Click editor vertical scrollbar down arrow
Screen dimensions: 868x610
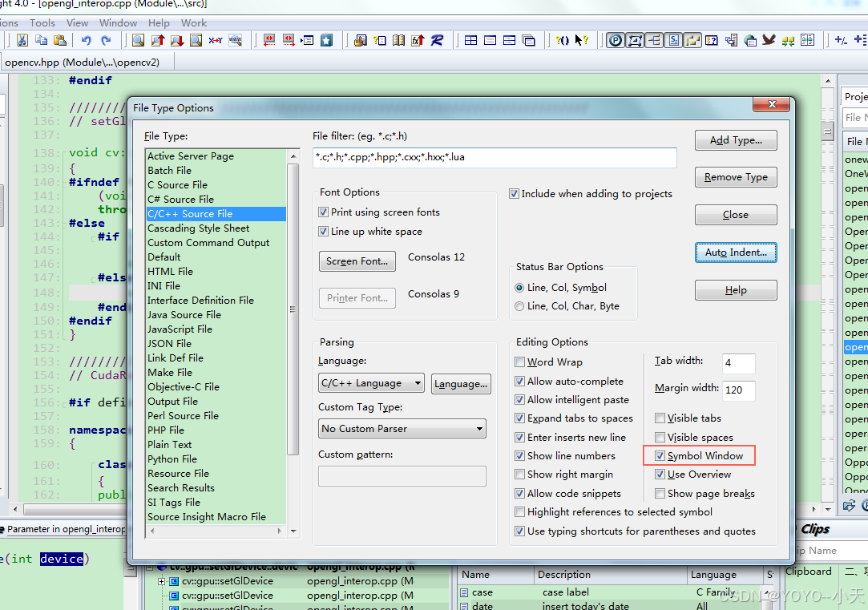tap(828, 509)
